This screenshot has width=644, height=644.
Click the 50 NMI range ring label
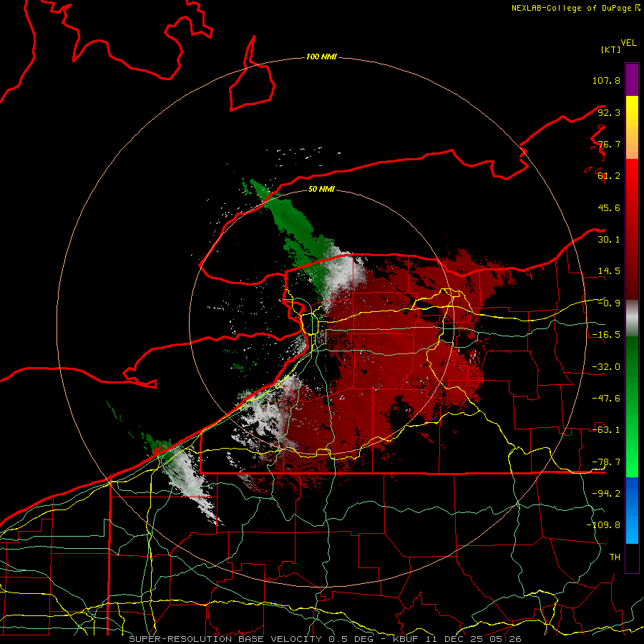tap(321, 189)
